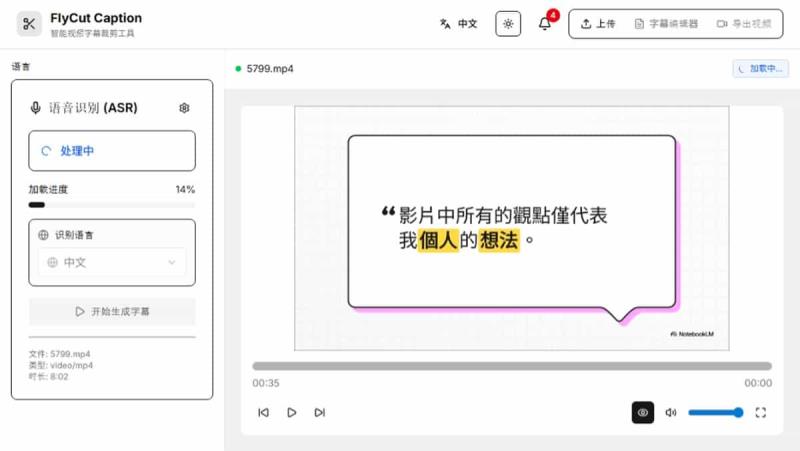
Task: Open the notifications bell
Action: pos(545,24)
